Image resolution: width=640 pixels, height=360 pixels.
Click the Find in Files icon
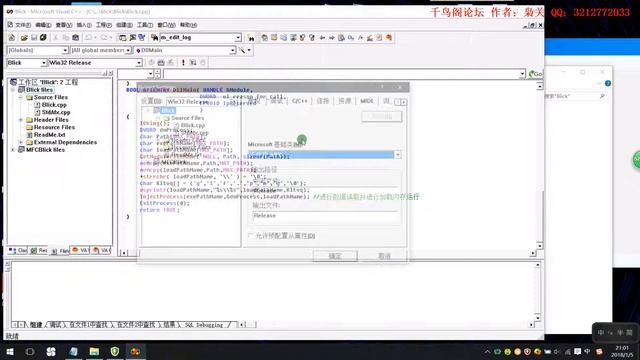click(154, 38)
